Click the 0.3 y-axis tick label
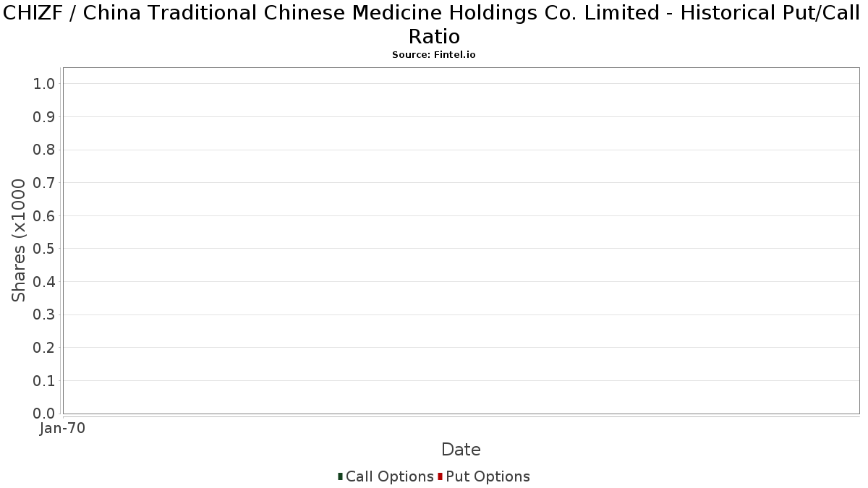Image resolution: width=868 pixels, height=488 pixels. pos(44,314)
